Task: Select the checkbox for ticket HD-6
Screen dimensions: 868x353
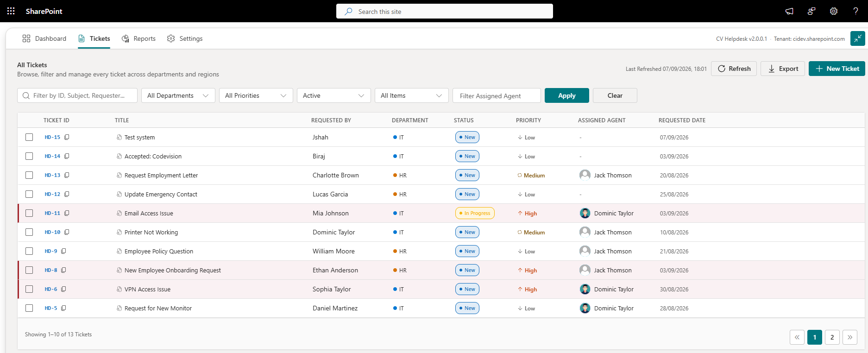Action: click(x=29, y=289)
